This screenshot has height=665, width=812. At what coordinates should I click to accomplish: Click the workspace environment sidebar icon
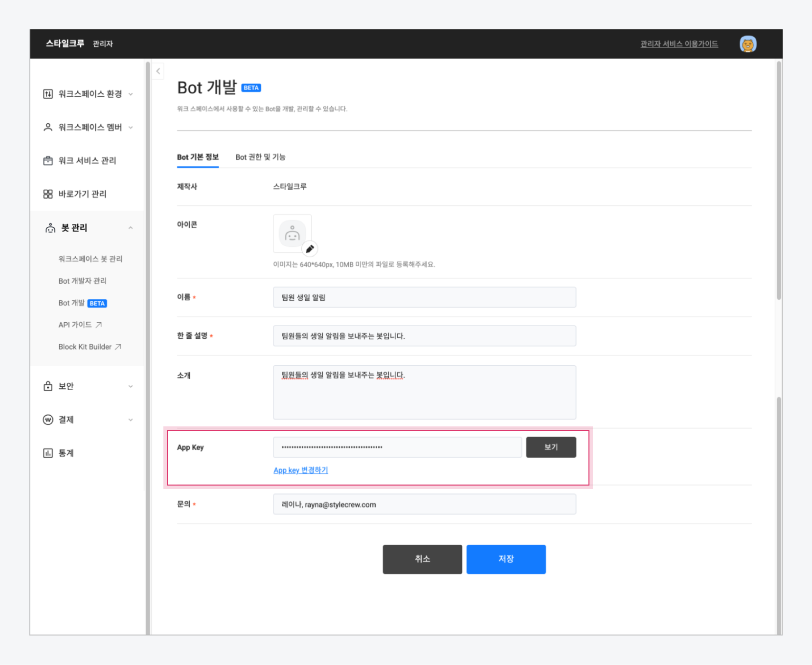click(48, 94)
